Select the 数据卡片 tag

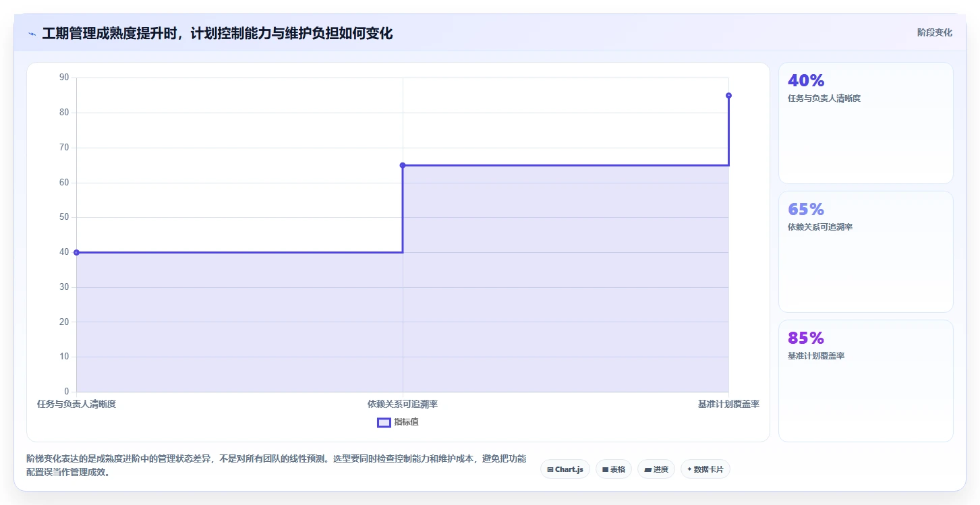click(x=705, y=469)
